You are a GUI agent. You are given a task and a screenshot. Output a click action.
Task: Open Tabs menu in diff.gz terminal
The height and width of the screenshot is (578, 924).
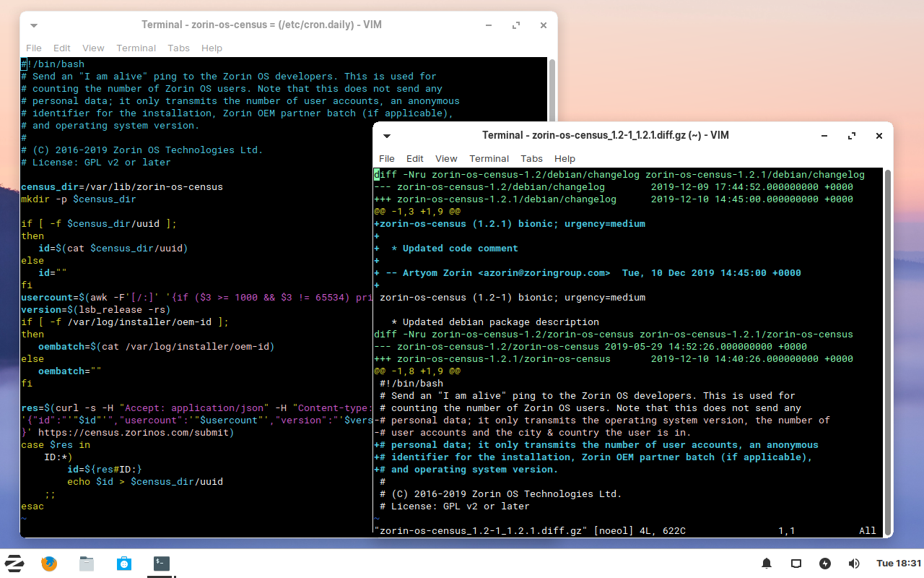(531, 158)
